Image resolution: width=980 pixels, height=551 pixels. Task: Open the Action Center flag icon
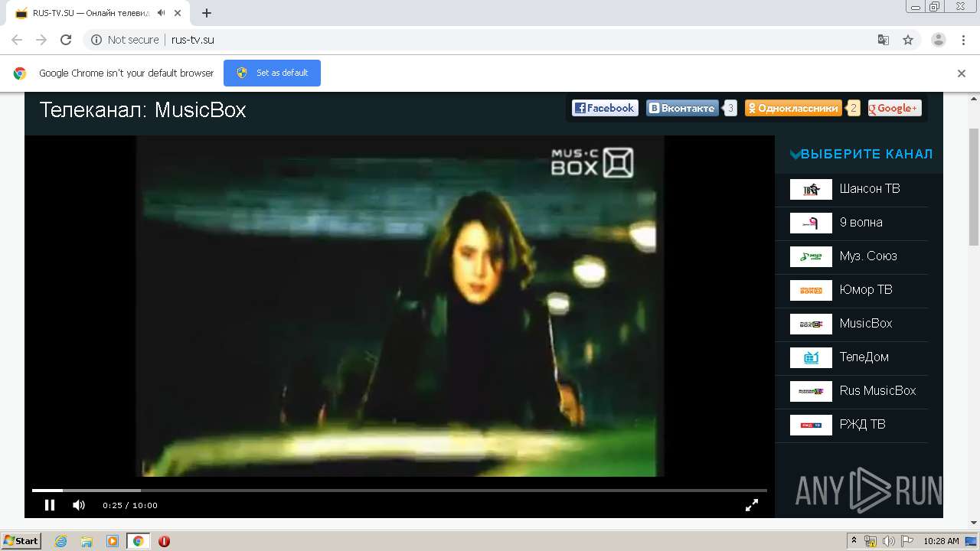coord(907,541)
